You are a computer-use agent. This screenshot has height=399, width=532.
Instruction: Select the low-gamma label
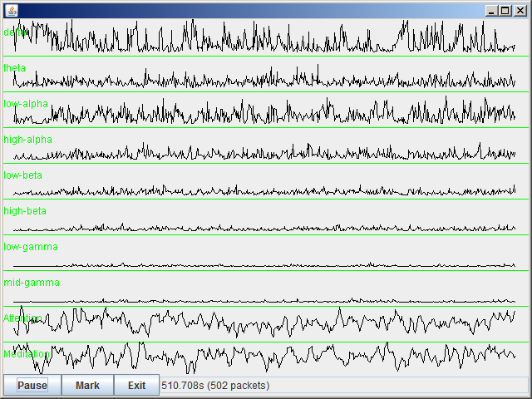pyautogui.click(x=31, y=247)
